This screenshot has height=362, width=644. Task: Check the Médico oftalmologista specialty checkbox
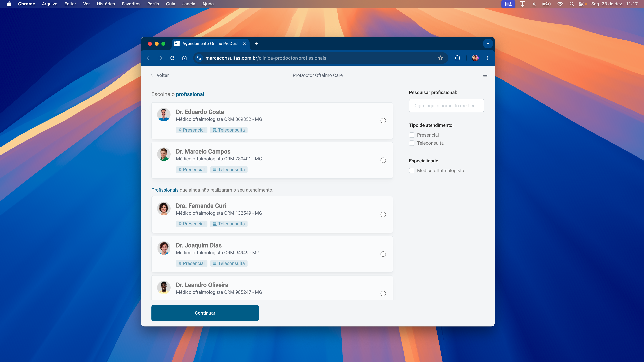tap(412, 171)
